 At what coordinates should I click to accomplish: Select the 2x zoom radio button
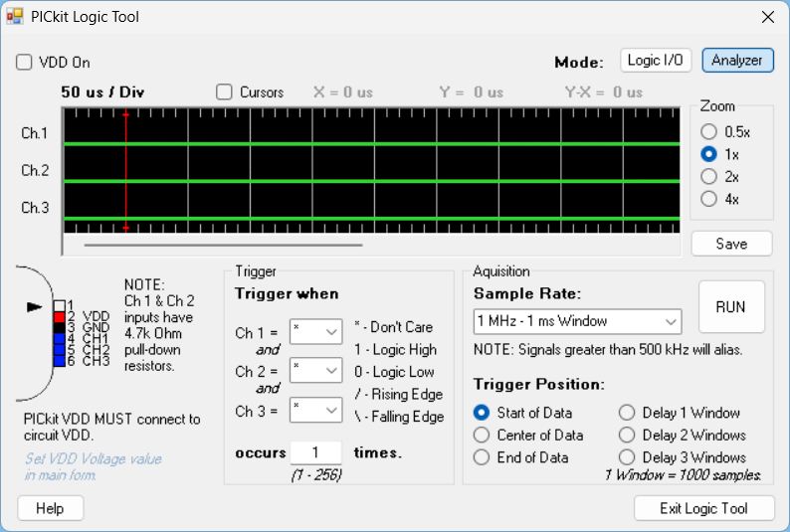click(x=708, y=176)
